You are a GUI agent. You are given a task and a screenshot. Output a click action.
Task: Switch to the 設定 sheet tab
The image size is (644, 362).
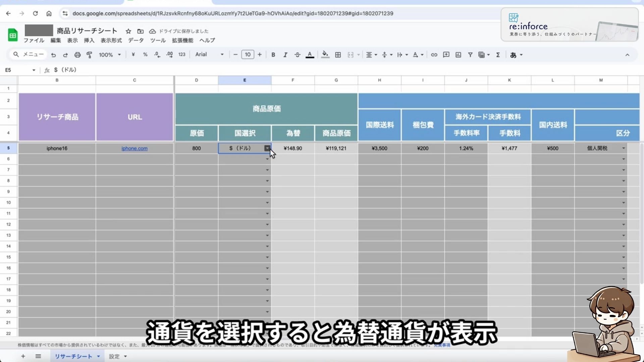(114, 356)
